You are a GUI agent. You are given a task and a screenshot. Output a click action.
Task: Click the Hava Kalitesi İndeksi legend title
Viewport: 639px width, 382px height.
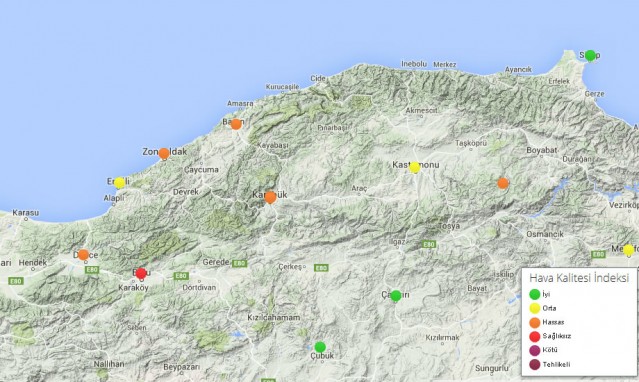click(579, 278)
